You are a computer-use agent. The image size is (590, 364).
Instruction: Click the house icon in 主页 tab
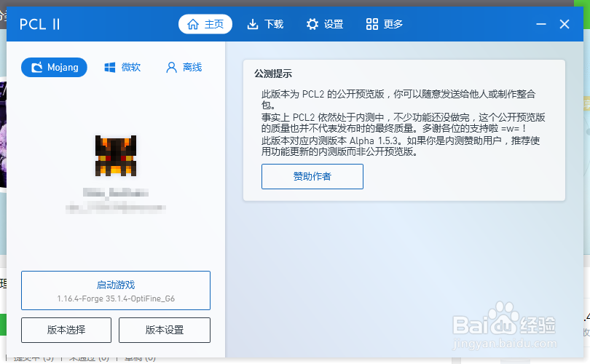[x=193, y=25]
